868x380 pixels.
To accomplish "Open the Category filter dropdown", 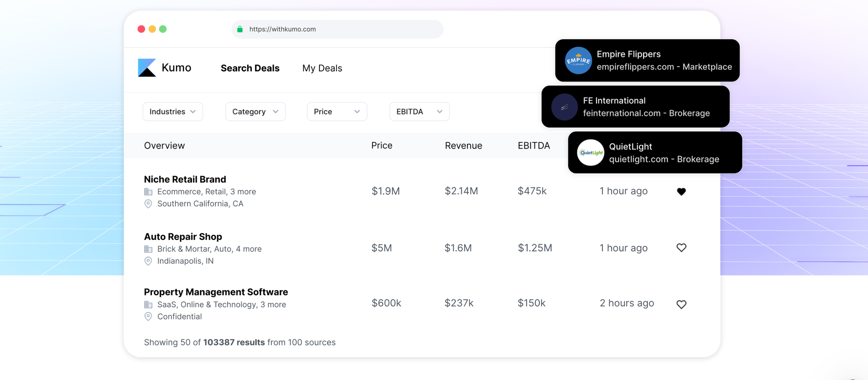I will [x=255, y=111].
